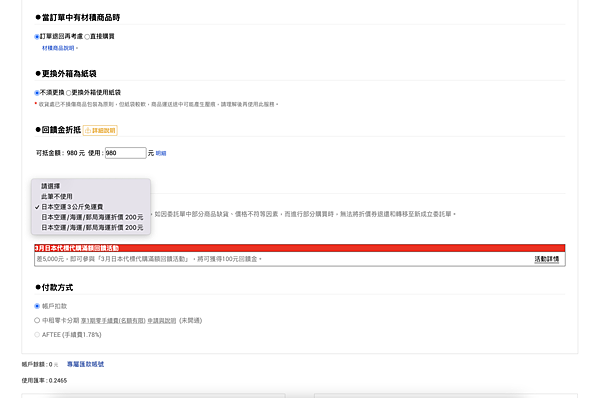Click the 使用匯率 : 0.2465 text

click(x=44, y=380)
